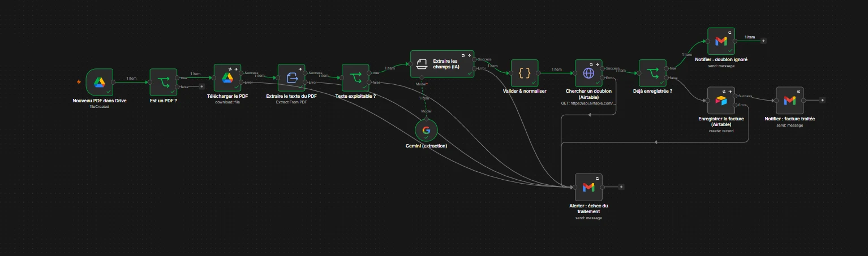Open the Enregistrer la facture Airtable node
This screenshot has height=256, width=868.
(721, 100)
